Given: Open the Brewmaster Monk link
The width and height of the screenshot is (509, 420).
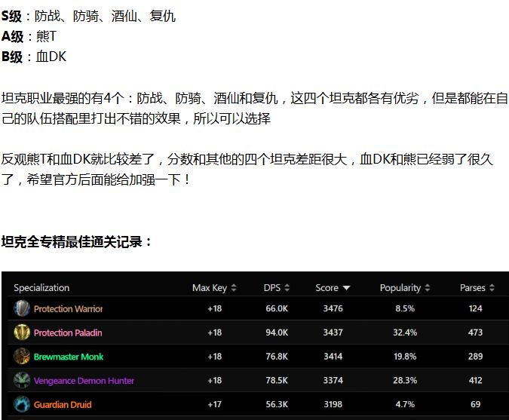Looking at the screenshot, I should (69, 357).
